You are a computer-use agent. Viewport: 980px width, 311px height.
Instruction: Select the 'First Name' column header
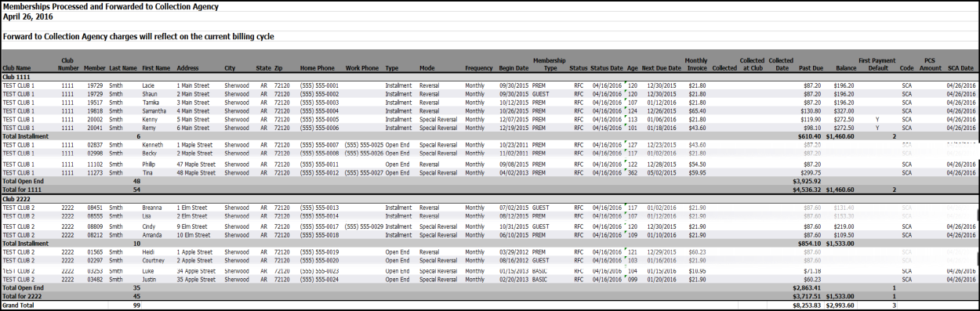click(x=156, y=68)
